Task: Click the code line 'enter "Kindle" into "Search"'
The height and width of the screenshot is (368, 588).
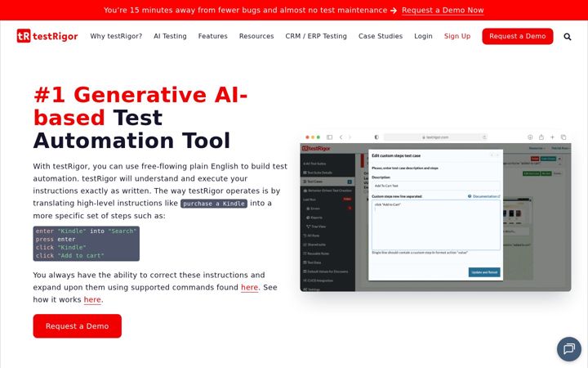Action: pos(87,231)
